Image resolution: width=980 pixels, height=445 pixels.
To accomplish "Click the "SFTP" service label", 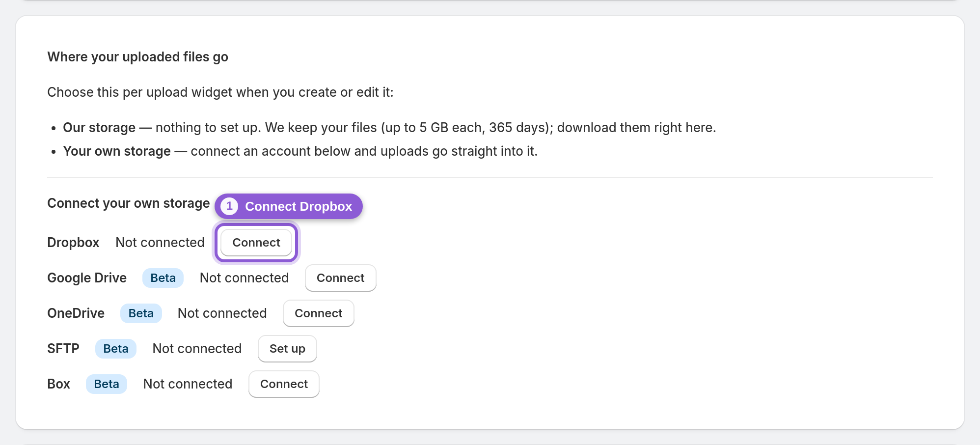I will pos(63,349).
